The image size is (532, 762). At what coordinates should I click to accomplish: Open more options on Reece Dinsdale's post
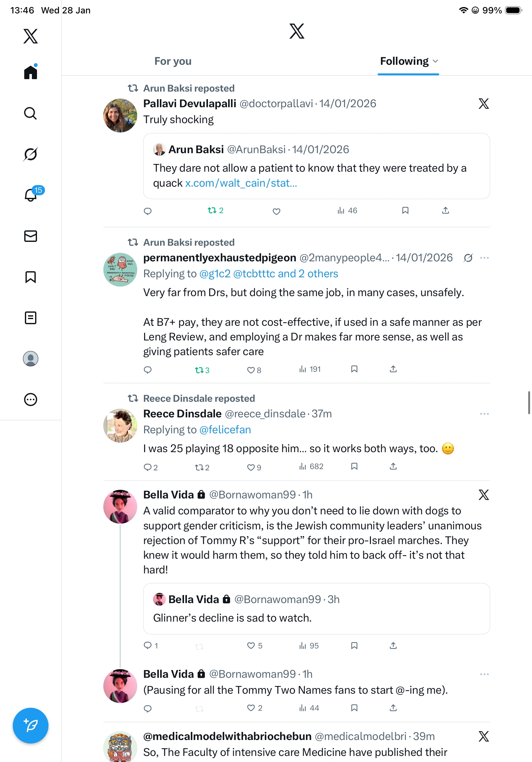[484, 414]
